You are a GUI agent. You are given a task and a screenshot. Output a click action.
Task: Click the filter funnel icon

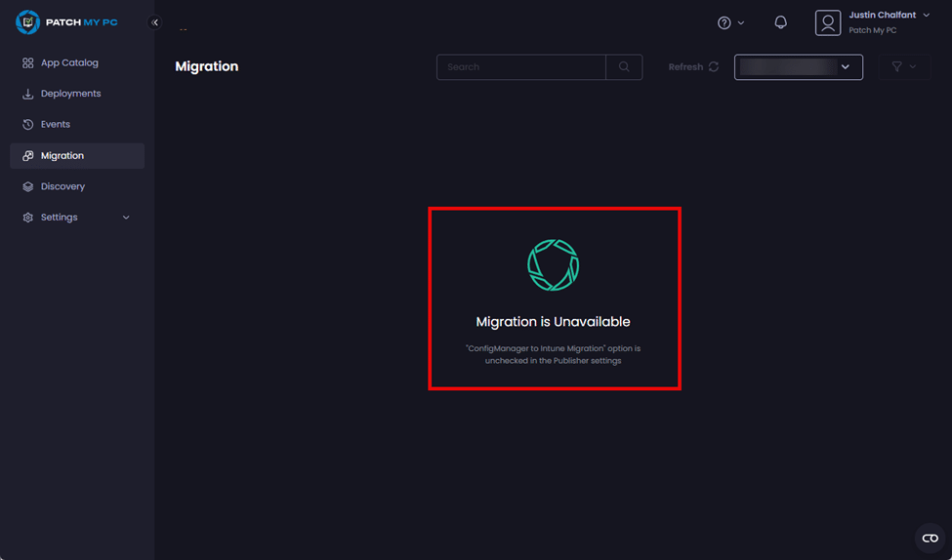click(896, 67)
